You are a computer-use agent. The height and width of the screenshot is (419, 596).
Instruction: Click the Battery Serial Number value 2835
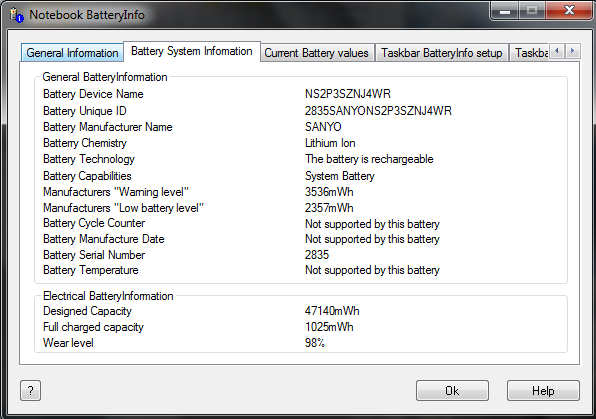(x=317, y=255)
